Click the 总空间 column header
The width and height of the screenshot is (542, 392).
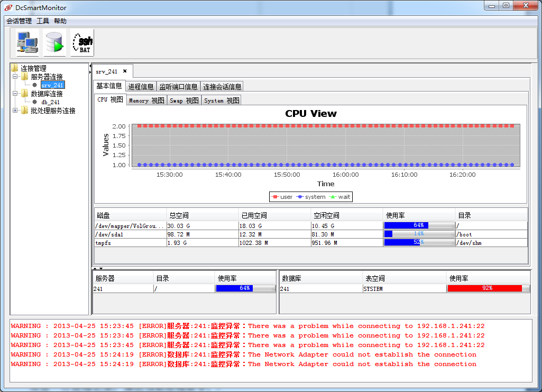pyautogui.click(x=203, y=215)
